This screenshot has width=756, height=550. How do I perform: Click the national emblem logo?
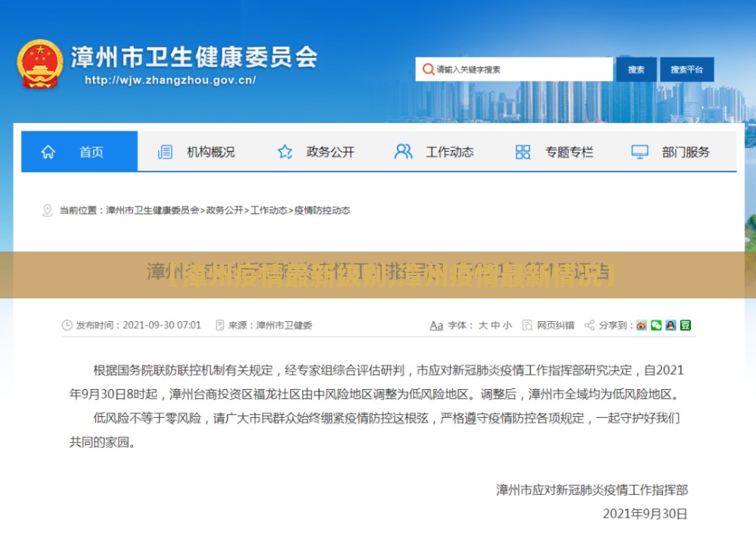pyautogui.click(x=40, y=64)
